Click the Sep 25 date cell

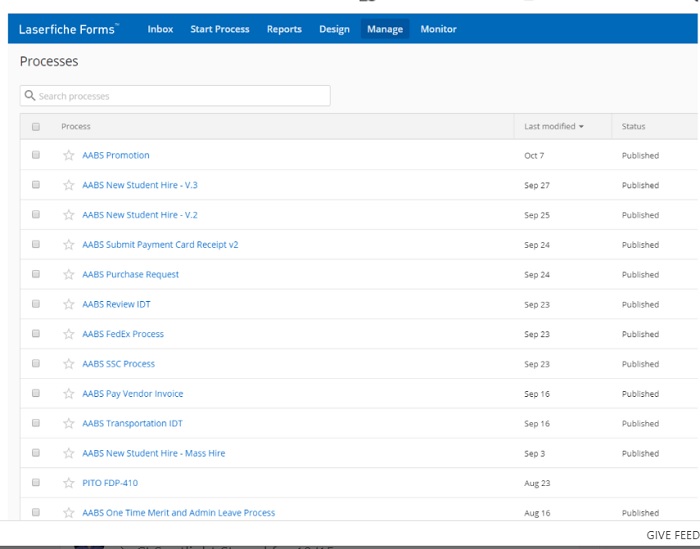click(537, 216)
